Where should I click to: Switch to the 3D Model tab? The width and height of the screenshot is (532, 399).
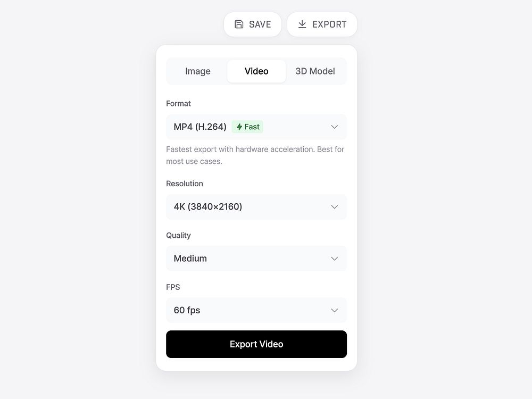click(315, 71)
